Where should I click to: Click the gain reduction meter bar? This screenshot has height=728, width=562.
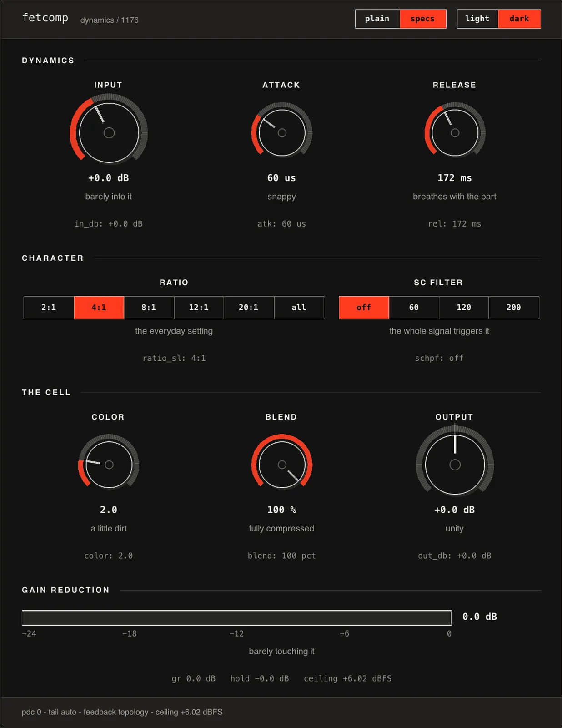point(236,618)
